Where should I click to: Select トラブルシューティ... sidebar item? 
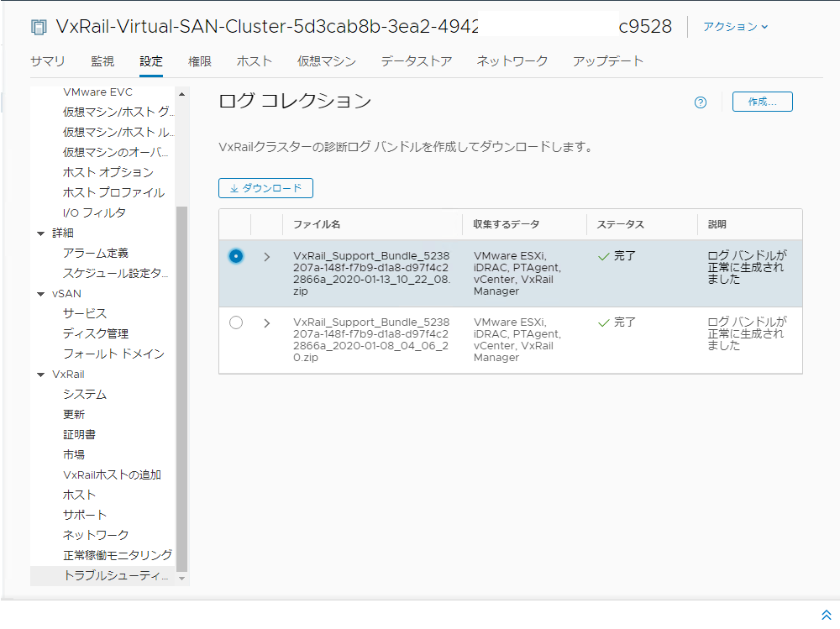coord(102,575)
